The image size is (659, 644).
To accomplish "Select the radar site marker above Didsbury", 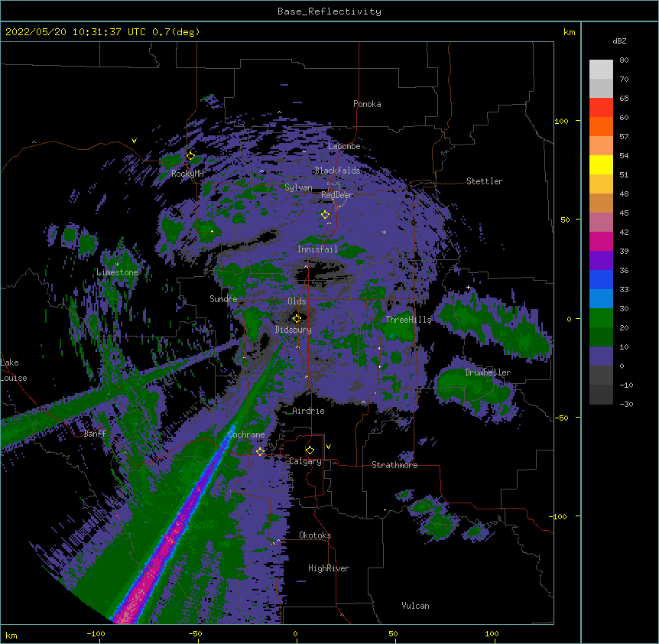I will pos(297,318).
